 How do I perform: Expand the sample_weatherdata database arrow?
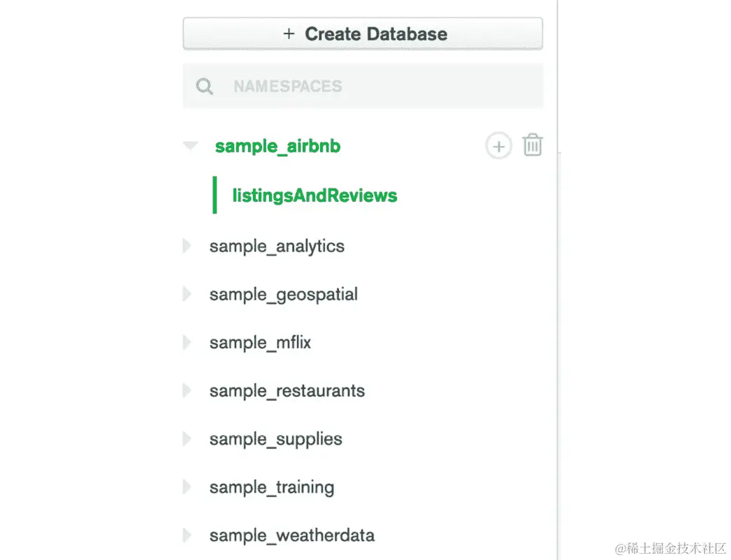point(187,535)
